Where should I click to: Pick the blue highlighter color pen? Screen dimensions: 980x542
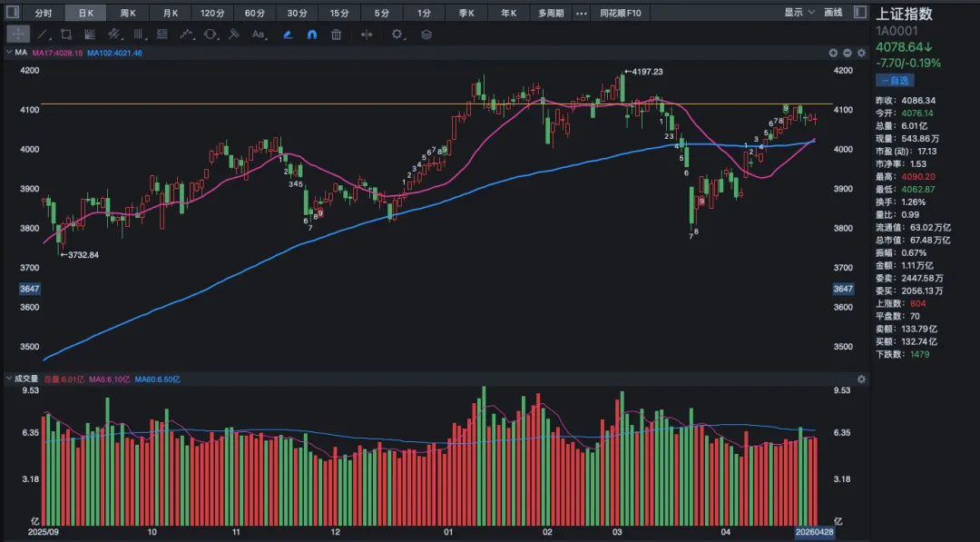tap(287, 34)
